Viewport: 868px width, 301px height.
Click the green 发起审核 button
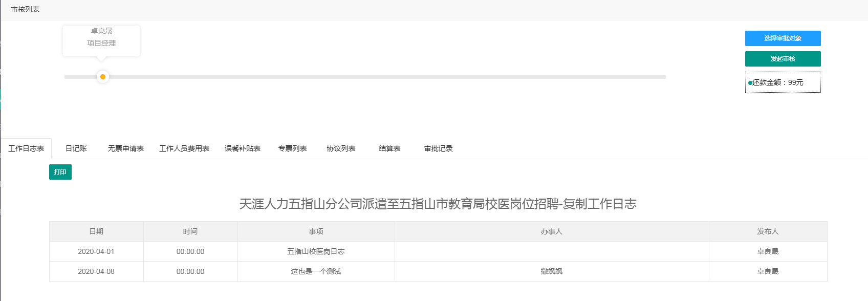783,59
